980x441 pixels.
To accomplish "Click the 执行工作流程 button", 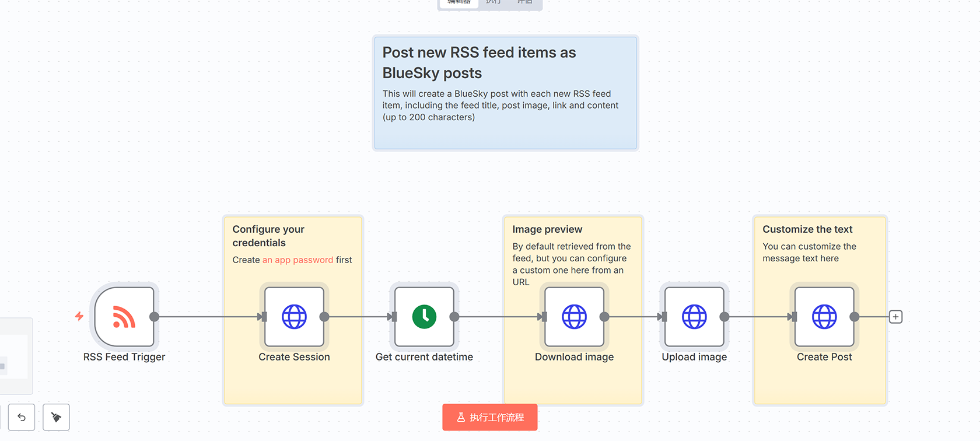I will click(x=490, y=417).
